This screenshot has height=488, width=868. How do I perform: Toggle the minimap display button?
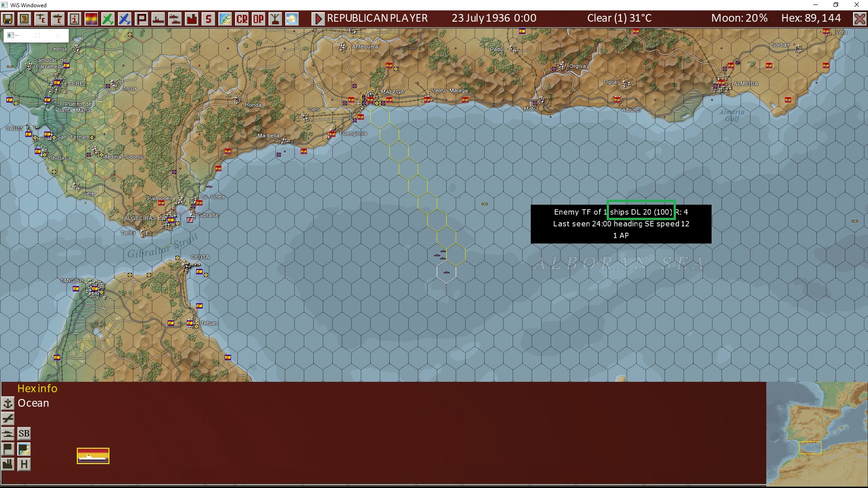tap(24, 449)
